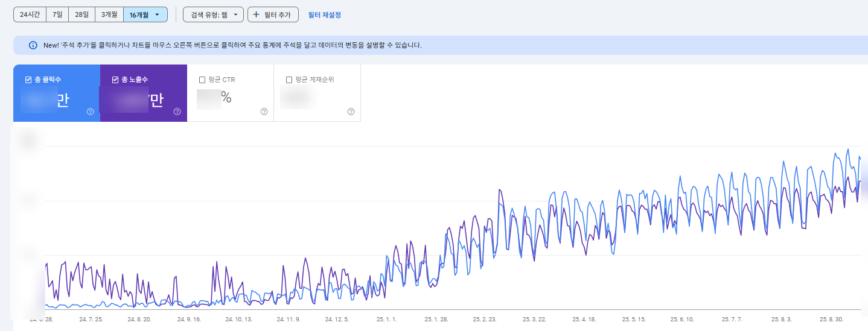
Task: Click the 24. 9. 16. date label on axis
Action: (188, 319)
